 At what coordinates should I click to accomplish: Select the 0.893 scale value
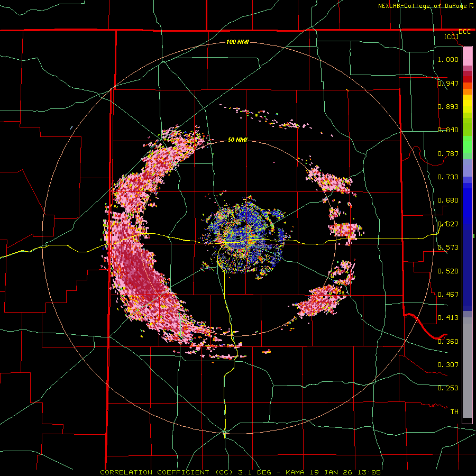tap(448, 106)
